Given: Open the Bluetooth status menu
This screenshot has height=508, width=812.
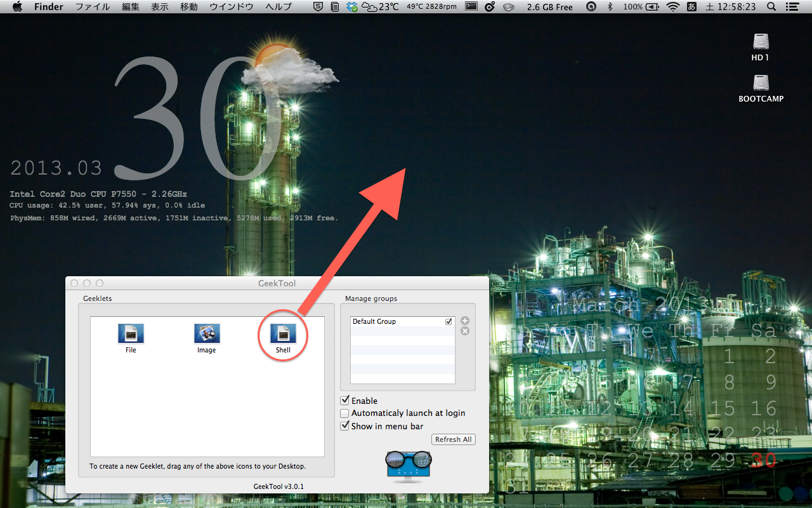Looking at the screenshot, I should [x=610, y=7].
